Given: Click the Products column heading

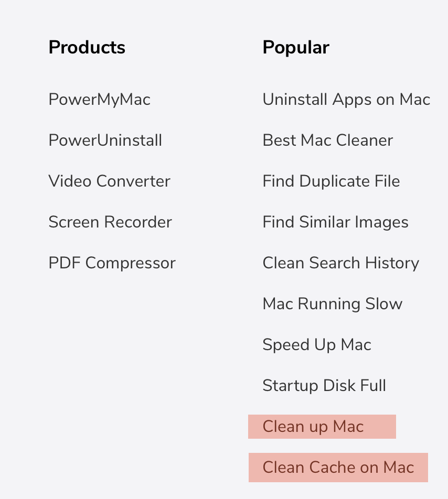Looking at the screenshot, I should (x=87, y=48).
